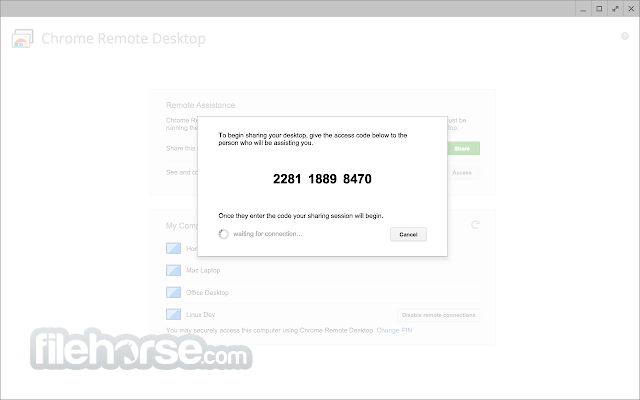Select the Mac Laptop computer icon

coord(173,270)
